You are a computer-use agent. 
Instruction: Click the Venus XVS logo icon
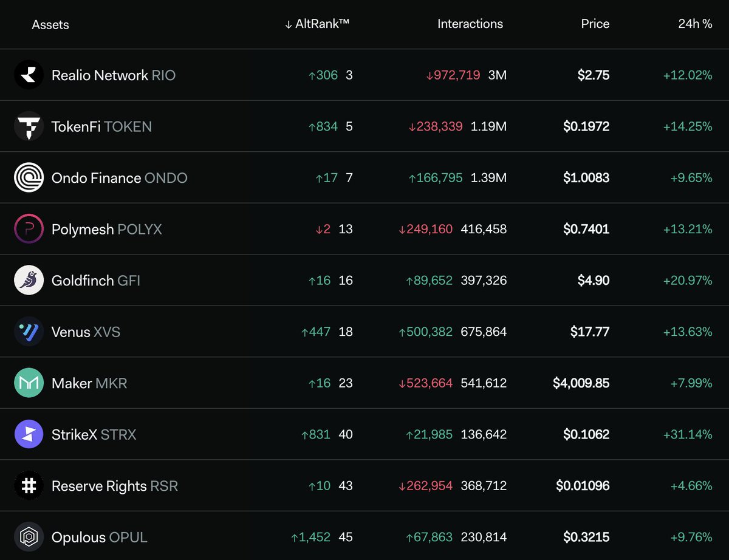click(x=29, y=332)
